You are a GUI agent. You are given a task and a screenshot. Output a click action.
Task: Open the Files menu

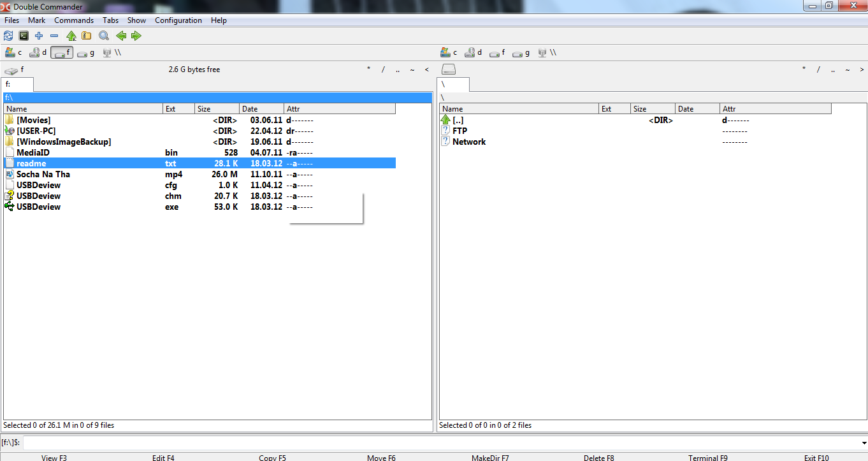[x=12, y=20]
